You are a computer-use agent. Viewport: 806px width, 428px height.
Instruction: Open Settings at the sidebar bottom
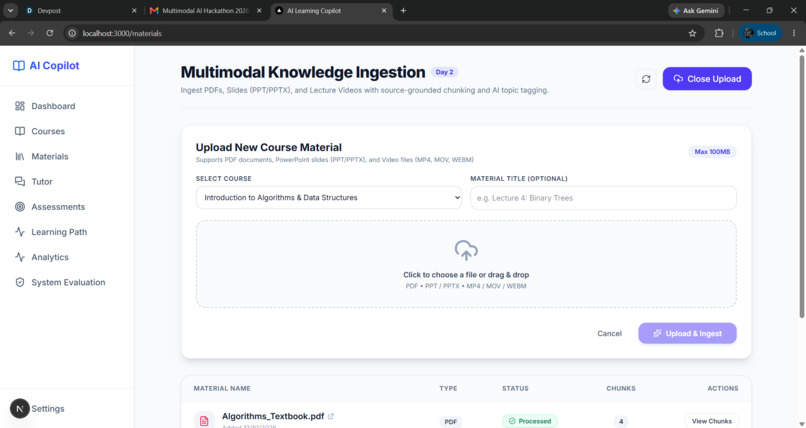point(48,409)
